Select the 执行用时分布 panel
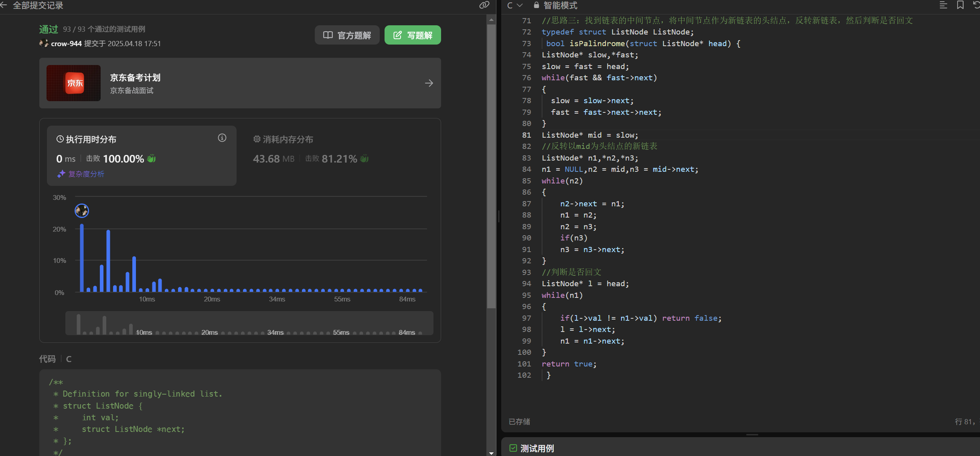 [x=91, y=139]
